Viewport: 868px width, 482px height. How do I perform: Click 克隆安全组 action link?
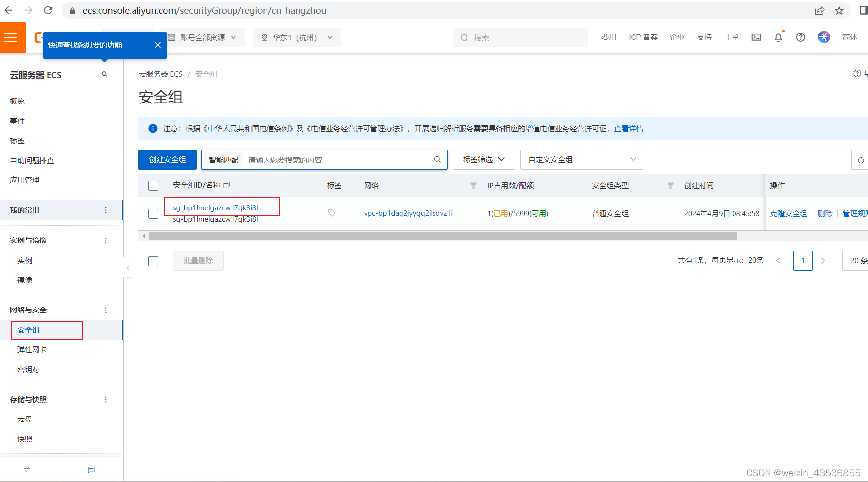point(789,214)
